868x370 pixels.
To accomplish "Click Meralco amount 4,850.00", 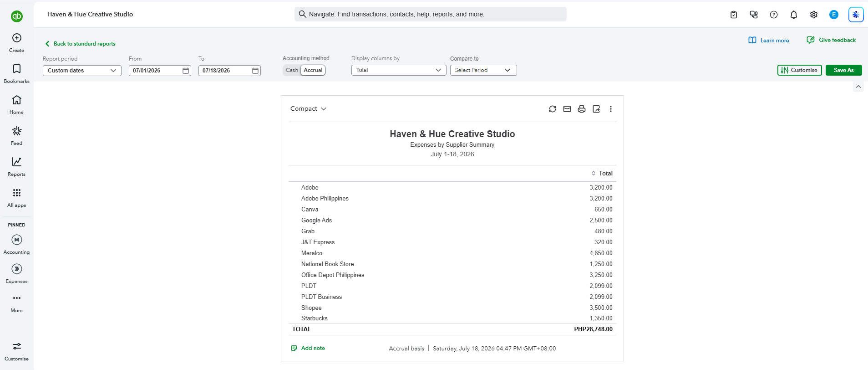I will [x=601, y=253].
